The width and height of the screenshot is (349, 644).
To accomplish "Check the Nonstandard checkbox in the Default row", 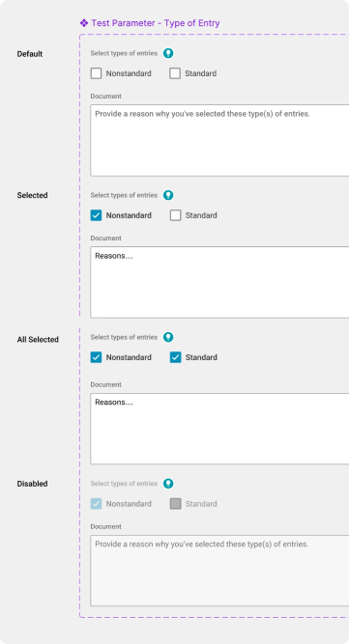I will [96, 73].
